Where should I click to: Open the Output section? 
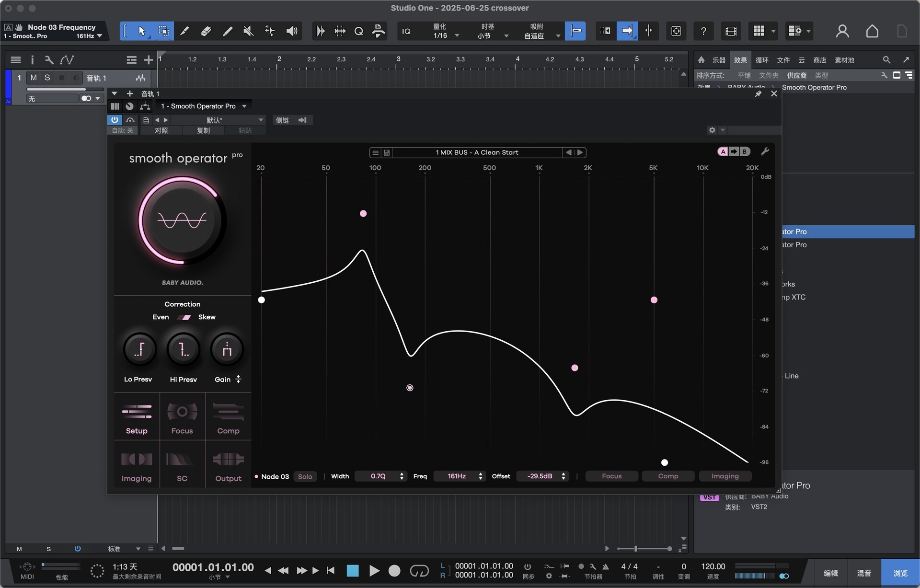click(x=228, y=465)
